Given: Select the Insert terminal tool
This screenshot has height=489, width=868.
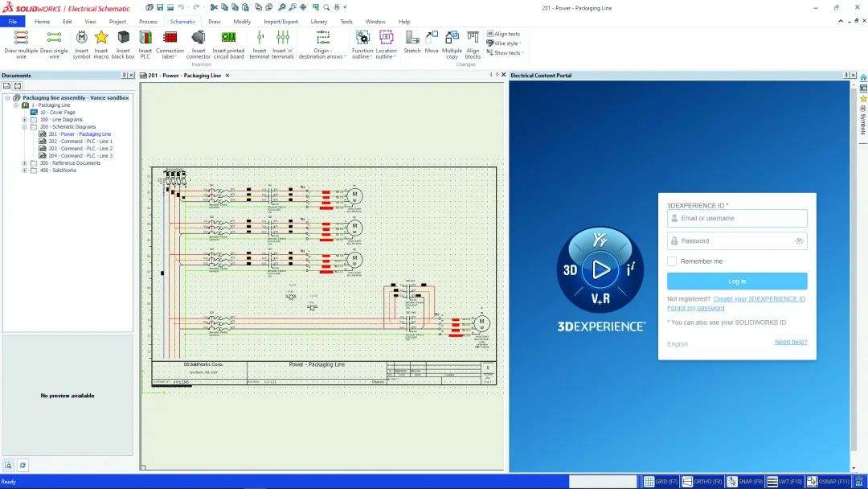Looking at the screenshot, I should click(260, 44).
